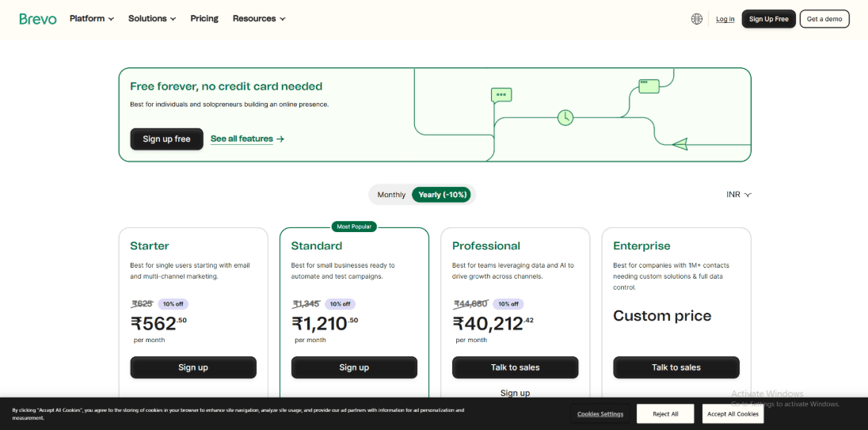Switch billing to Monthly

point(391,195)
